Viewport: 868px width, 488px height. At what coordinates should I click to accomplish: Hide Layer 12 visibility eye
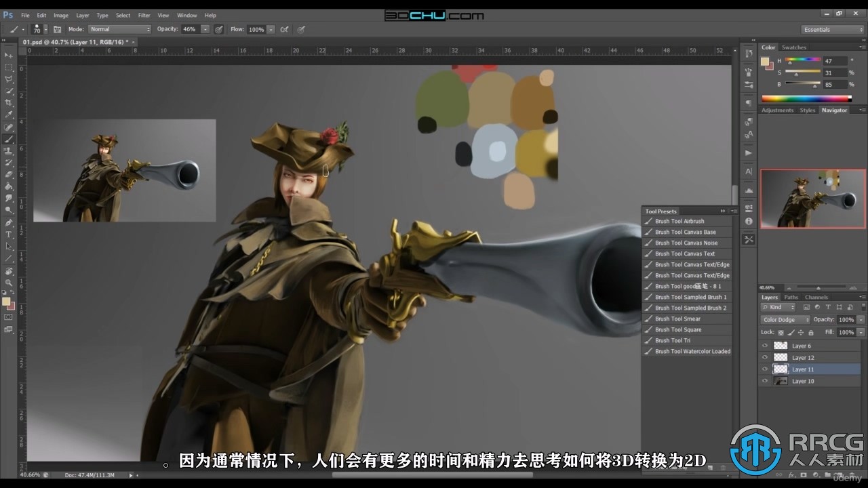(x=765, y=357)
